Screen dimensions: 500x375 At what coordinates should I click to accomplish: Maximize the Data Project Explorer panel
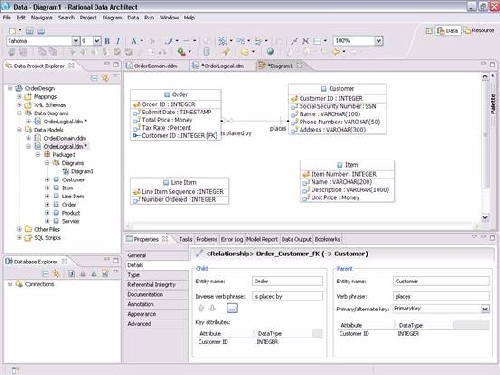point(116,64)
